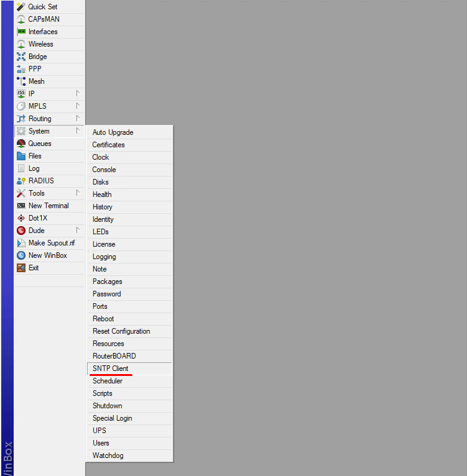Open Note menu entry
The height and width of the screenshot is (476, 467).
pos(129,269)
